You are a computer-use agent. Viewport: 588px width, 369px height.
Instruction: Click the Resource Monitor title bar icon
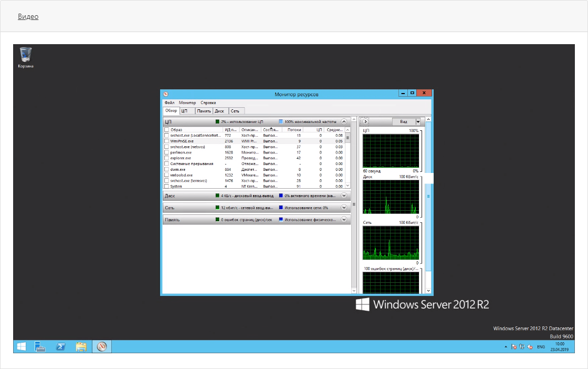click(x=165, y=94)
